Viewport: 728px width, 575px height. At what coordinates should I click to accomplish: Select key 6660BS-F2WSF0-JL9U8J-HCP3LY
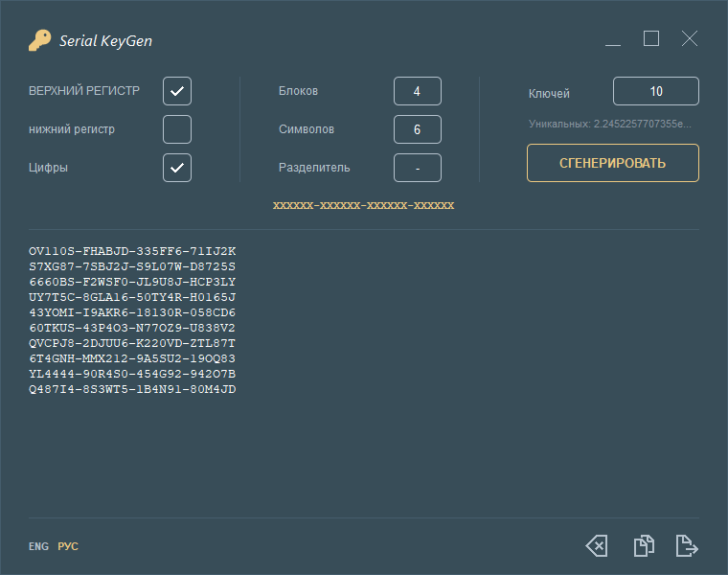click(132, 282)
